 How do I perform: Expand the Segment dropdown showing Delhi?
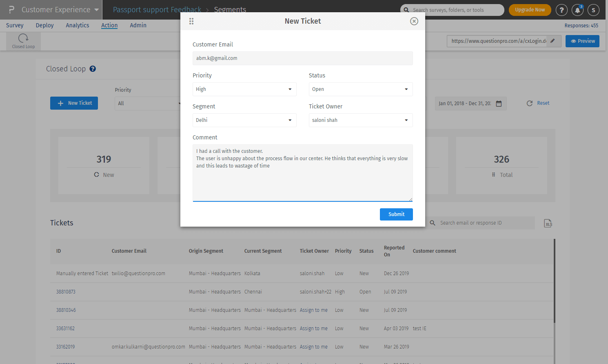coord(244,120)
